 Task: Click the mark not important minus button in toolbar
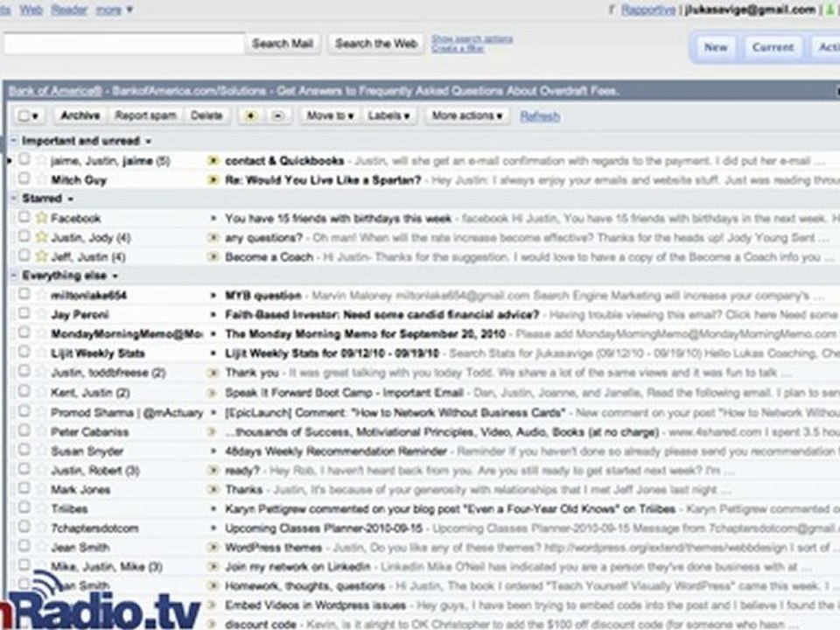click(x=277, y=115)
